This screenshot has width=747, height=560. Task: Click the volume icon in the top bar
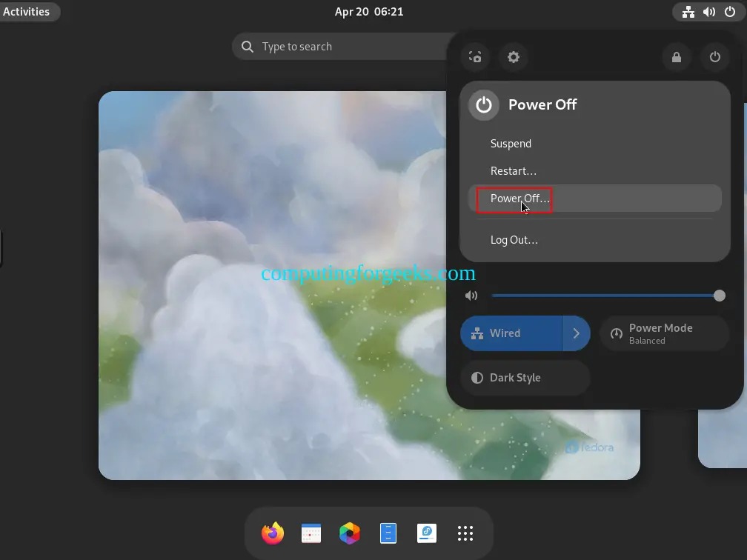tap(709, 12)
